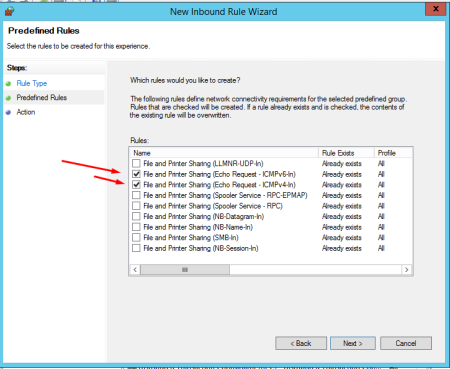The image size is (450, 369).
Task: Click the right arrow of horizontal scrollbar
Action: click(x=407, y=270)
